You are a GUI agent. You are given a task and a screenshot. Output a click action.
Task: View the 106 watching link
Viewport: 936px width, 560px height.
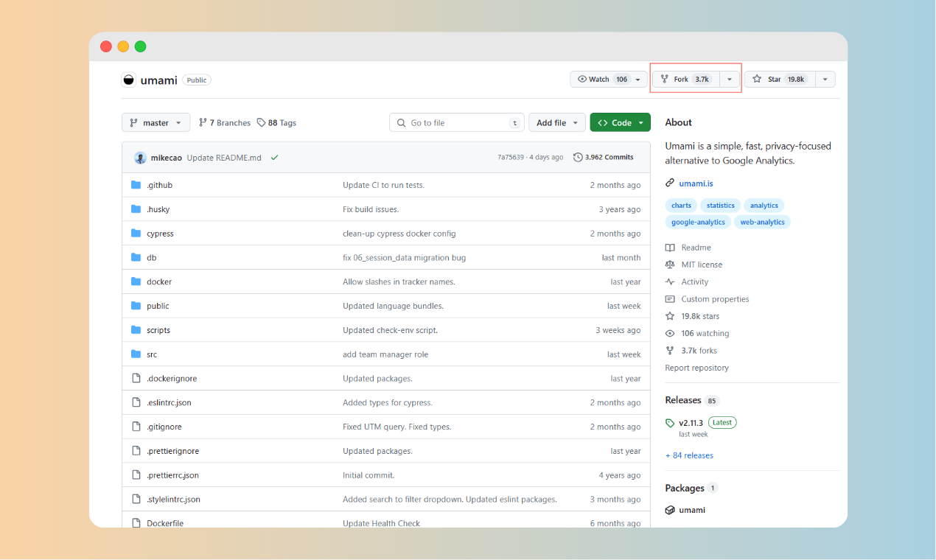click(705, 333)
